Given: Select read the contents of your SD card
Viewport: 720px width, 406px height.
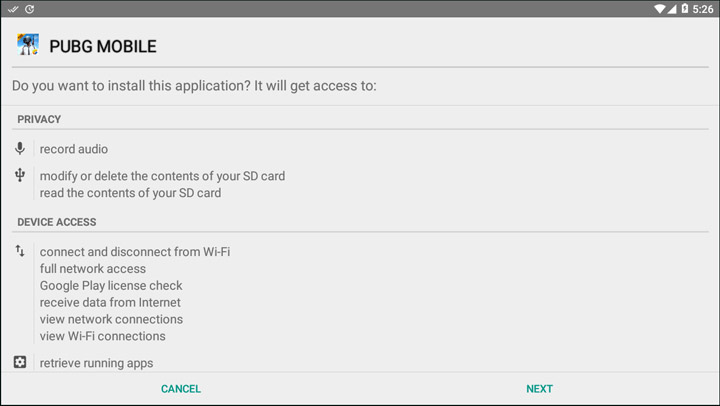Looking at the screenshot, I should pyautogui.click(x=130, y=193).
